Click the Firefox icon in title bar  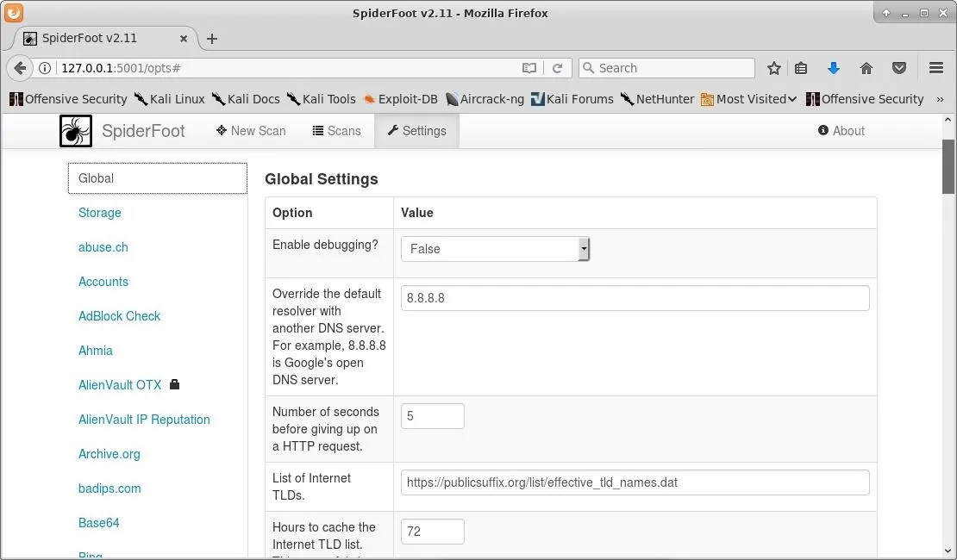(x=14, y=13)
